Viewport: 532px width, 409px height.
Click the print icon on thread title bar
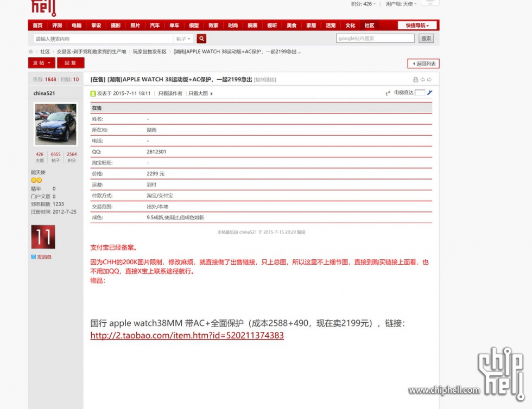(x=415, y=80)
